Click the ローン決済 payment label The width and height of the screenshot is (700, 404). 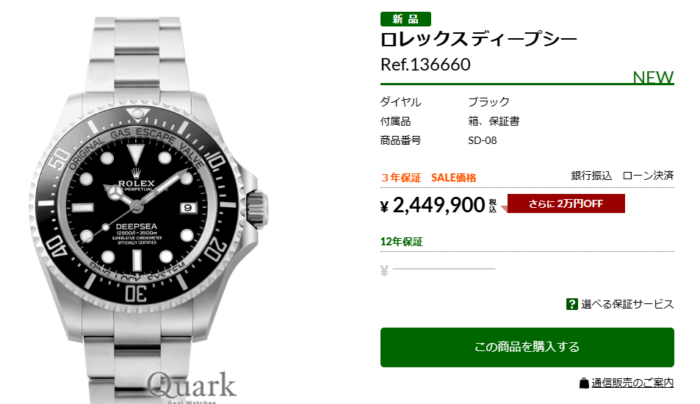point(648,175)
